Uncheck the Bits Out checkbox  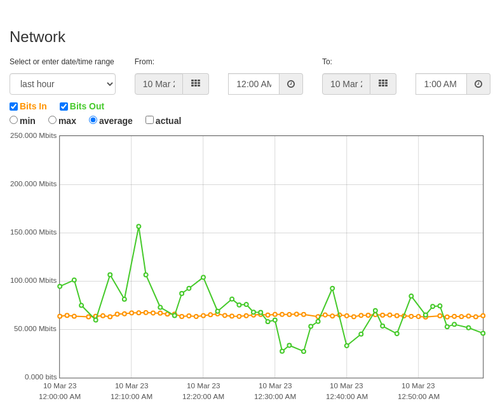tap(64, 106)
